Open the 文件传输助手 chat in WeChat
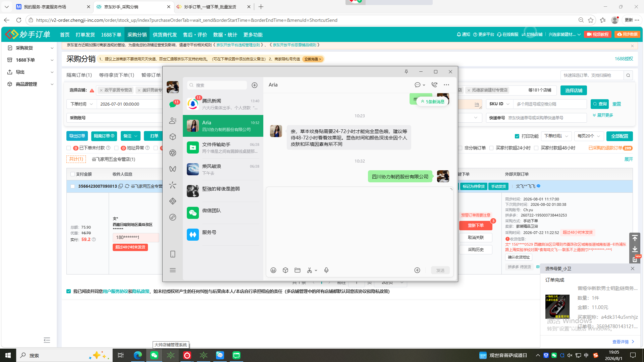644x362 pixels. [x=223, y=148]
